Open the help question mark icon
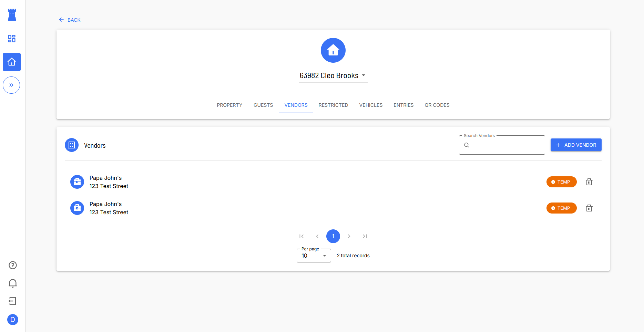The height and width of the screenshot is (332, 644). click(13, 265)
